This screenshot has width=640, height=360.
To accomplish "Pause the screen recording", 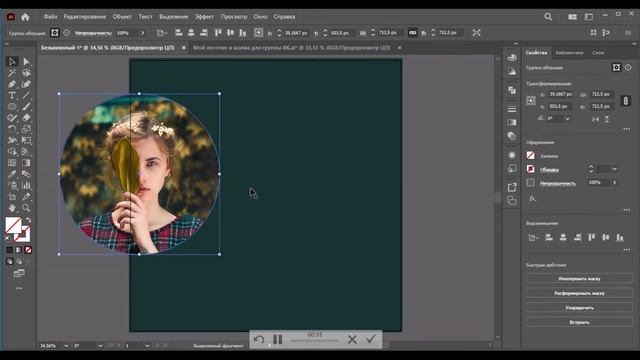I will pyautogui.click(x=278, y=339).
